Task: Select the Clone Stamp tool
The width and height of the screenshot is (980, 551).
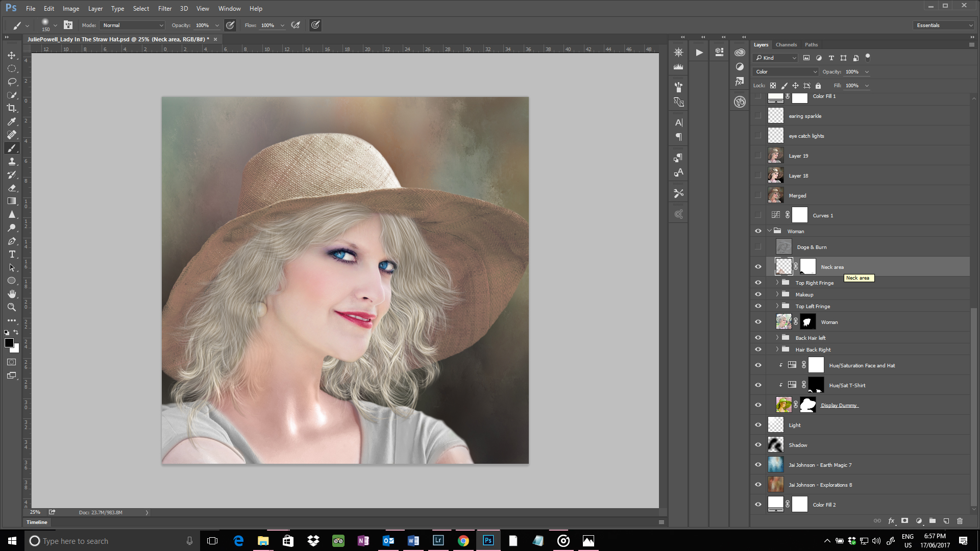Action: point(11,161)
